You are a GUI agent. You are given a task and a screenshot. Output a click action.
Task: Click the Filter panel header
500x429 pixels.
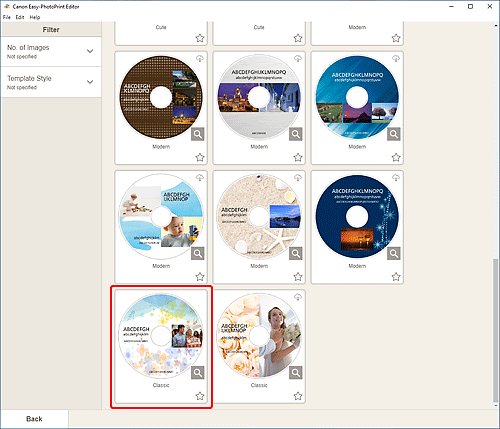(x=51, y=30)
